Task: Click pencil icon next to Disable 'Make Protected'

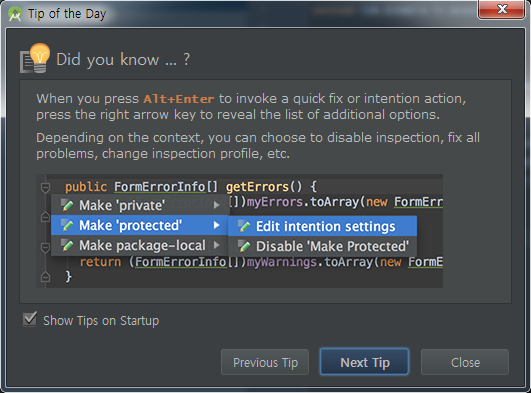Action: tap(244, 246)
